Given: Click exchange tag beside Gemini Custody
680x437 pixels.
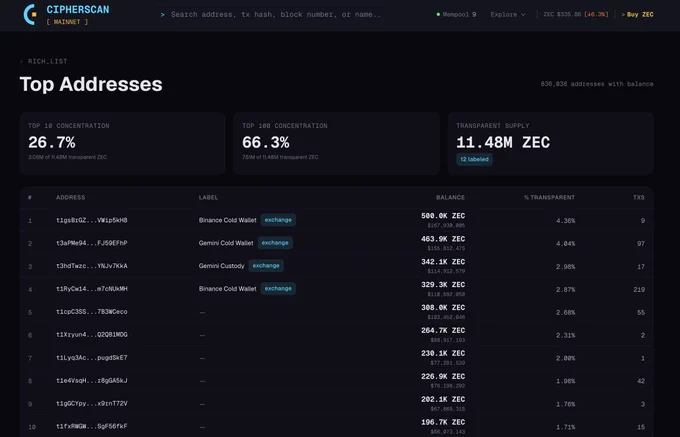Looking at the screenshot, I should click(266, 265).
